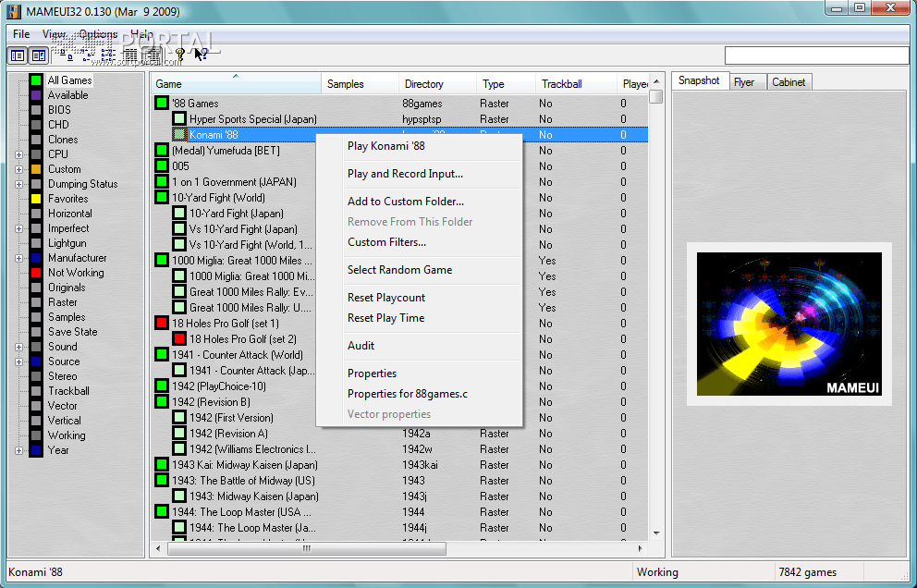The image size is (917, 588).
Task: Click the yellow Favorites folder icon
Action: tap(35, 199)
